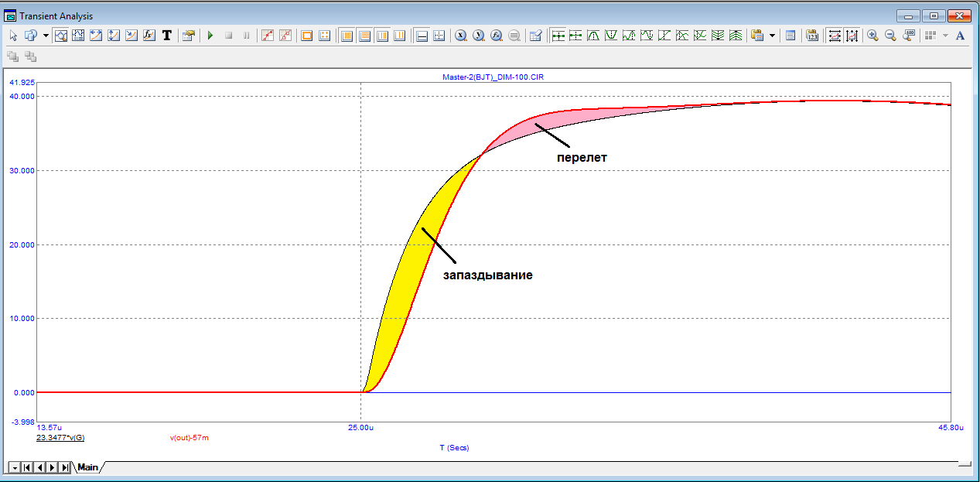Image resolution: width=980 pixels, height=482 pixels.
Task: Expand the clipboard copy dropdown arrow
Action: click(772, 36)
